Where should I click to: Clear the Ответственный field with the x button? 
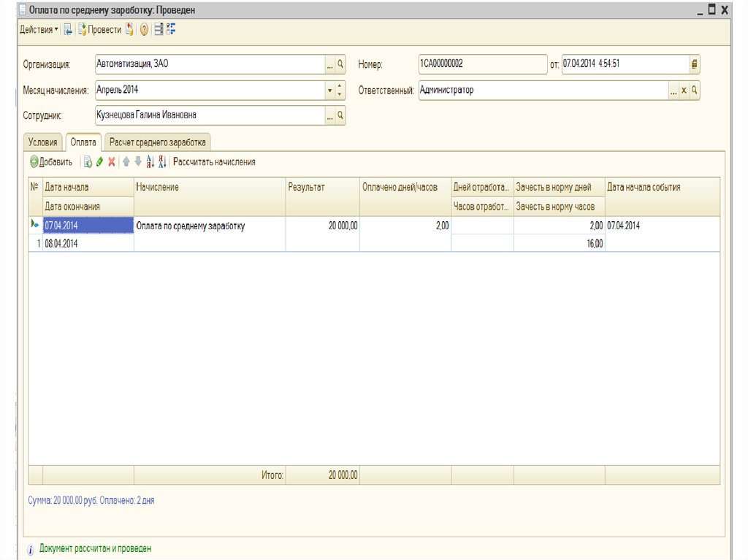coord(684,91)
